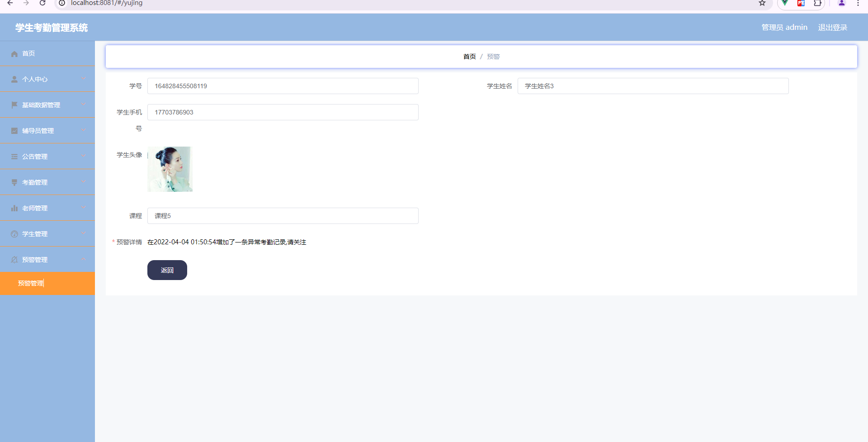Click the bar chart icon beside 老师管理
The image size is (868, 442).
pyautogui.click(x=14, y=208)
